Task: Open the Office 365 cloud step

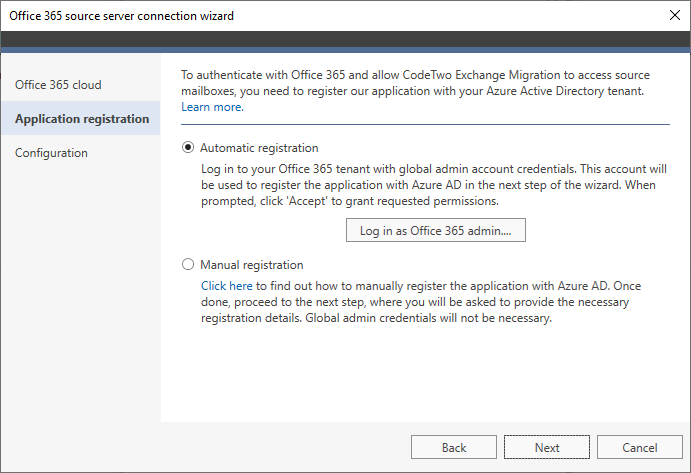Action: [58, 85]
